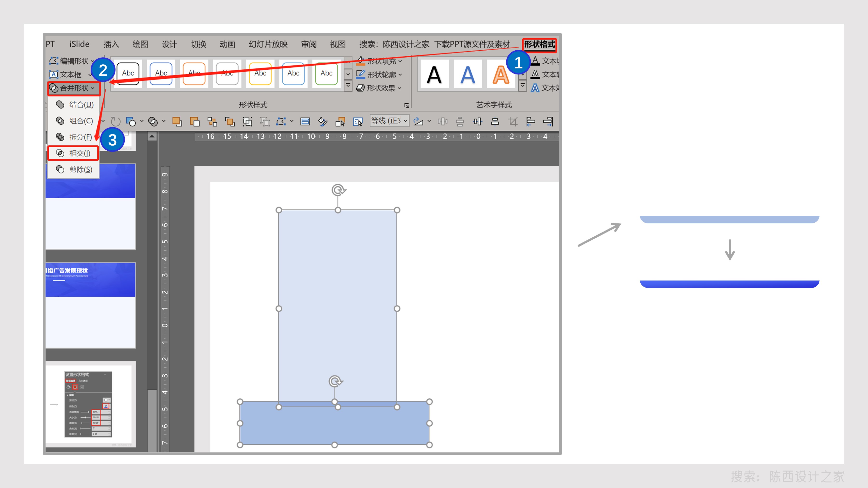Click the Align Left icon
Viewport: 868px width, 488px height.
coord(530,121)
